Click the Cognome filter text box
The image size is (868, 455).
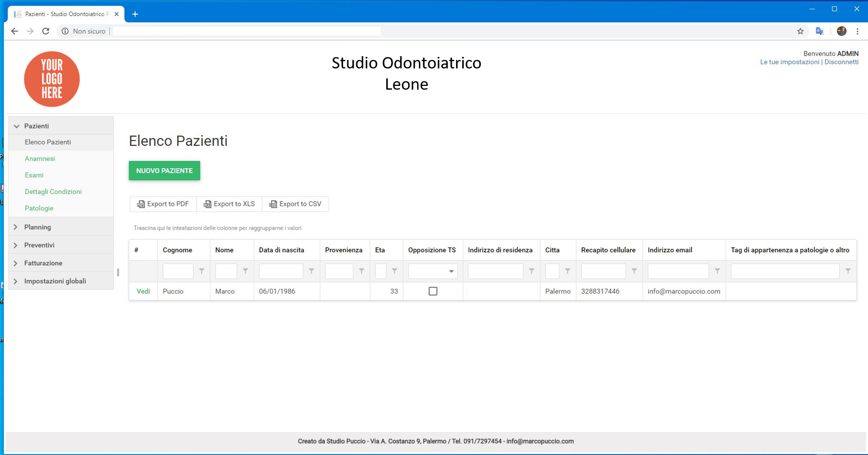[x=178, y=271]
